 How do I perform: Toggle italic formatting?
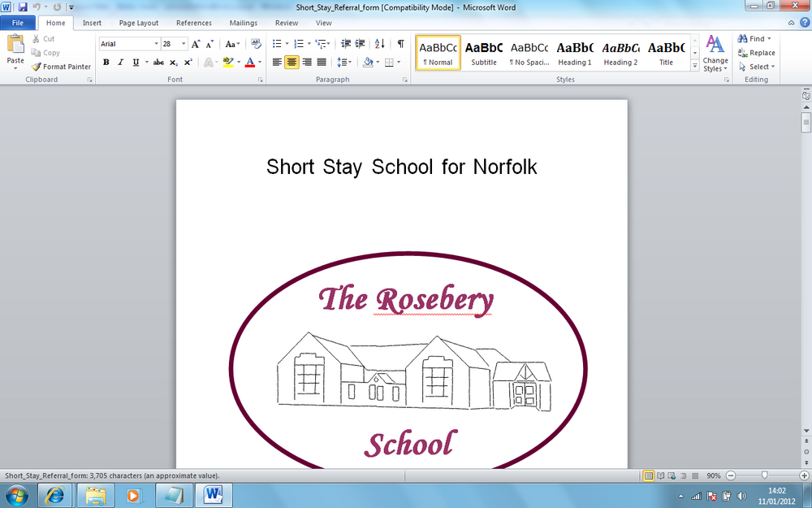pyautogui.click(x=121, y=63)
